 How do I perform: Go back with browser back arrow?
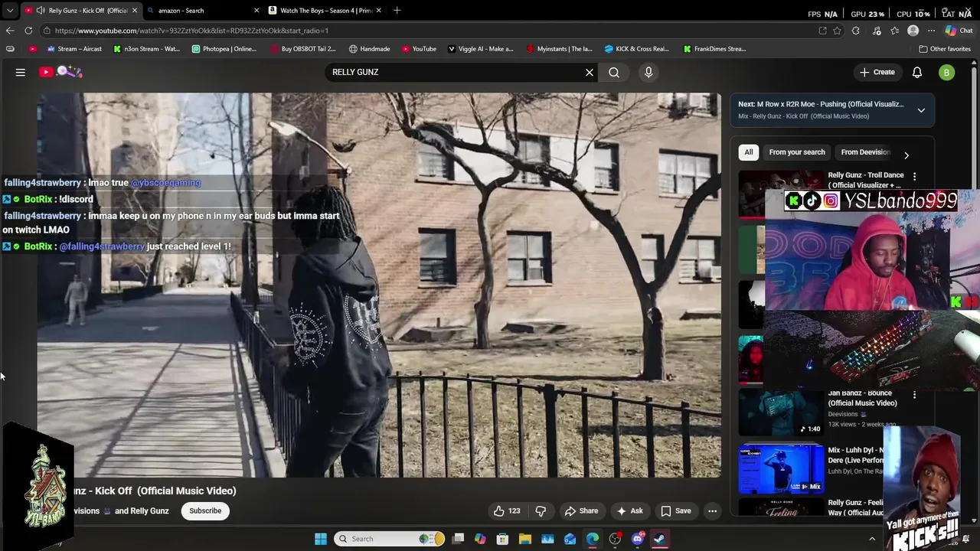coord(10,31)
